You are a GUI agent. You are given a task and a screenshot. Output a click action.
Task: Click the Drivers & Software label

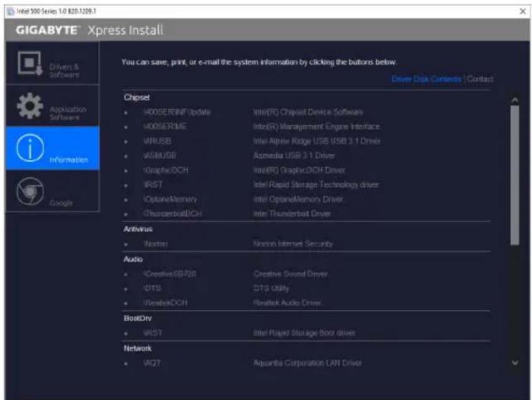(x=64, y=71)
